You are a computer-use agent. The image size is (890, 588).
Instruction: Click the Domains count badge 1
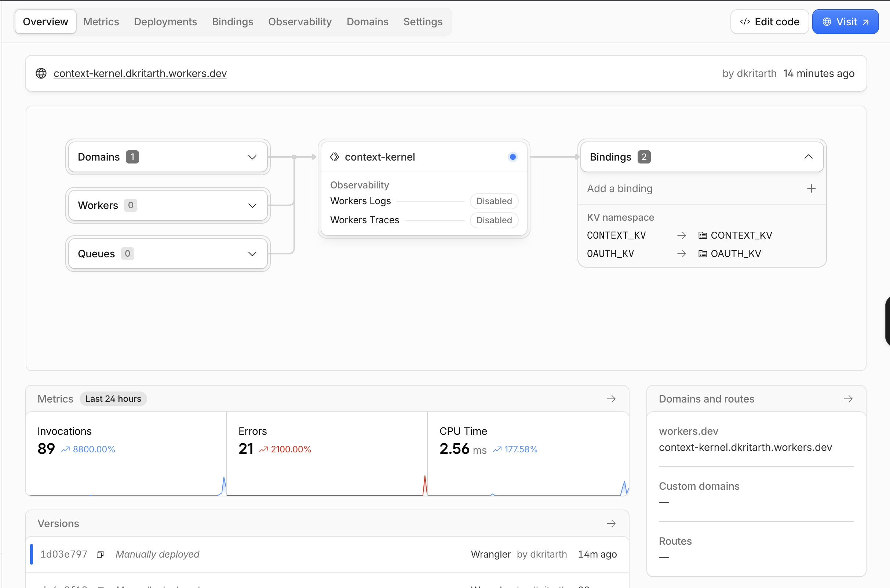(x=132, y=157)
